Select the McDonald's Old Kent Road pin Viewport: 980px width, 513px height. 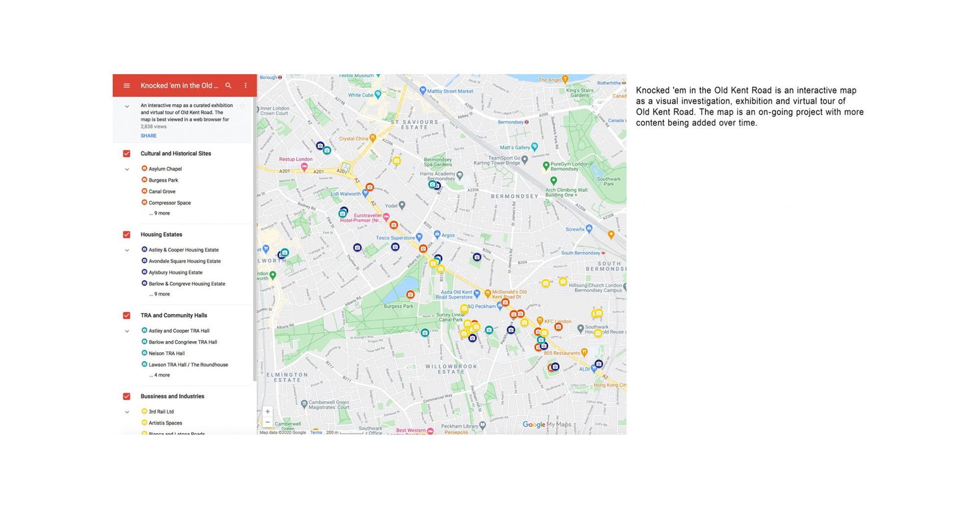(488, 294)
